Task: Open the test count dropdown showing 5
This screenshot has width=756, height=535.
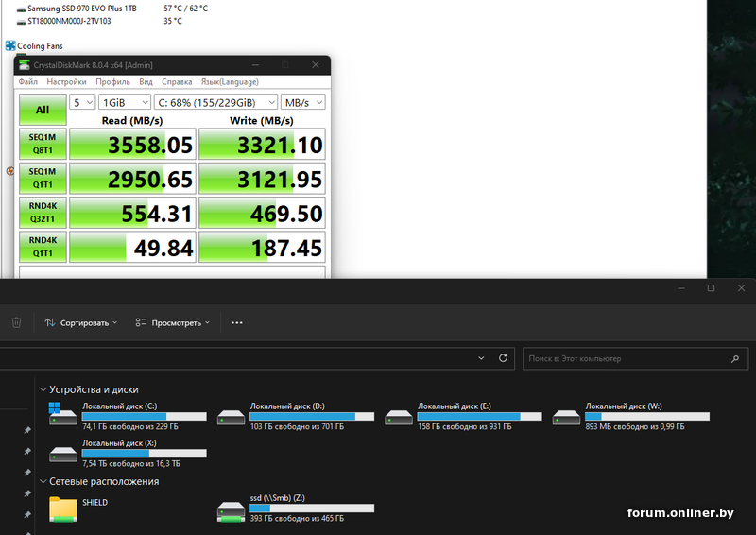Action: (83, 101)
